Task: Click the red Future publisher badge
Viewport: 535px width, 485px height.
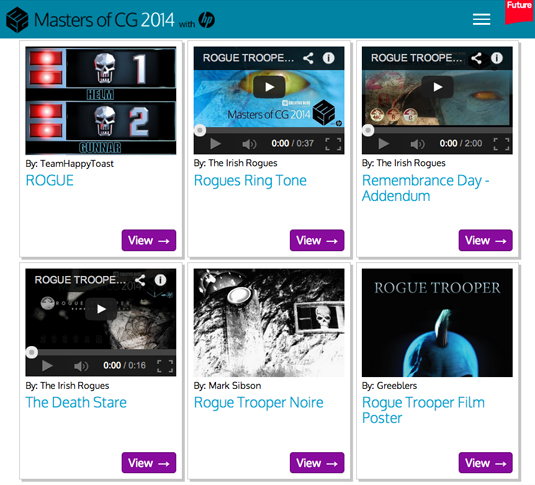Action: click(x=519, y=12)
